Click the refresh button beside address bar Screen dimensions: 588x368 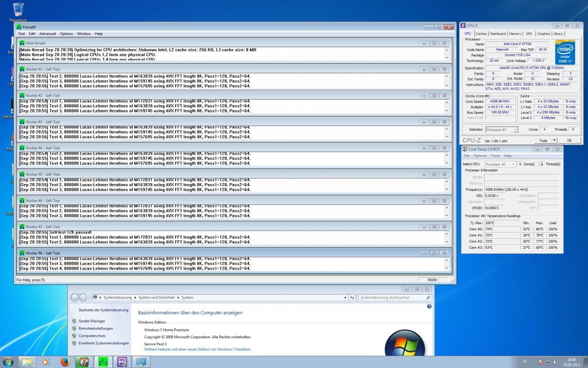[x=352, y=298]
